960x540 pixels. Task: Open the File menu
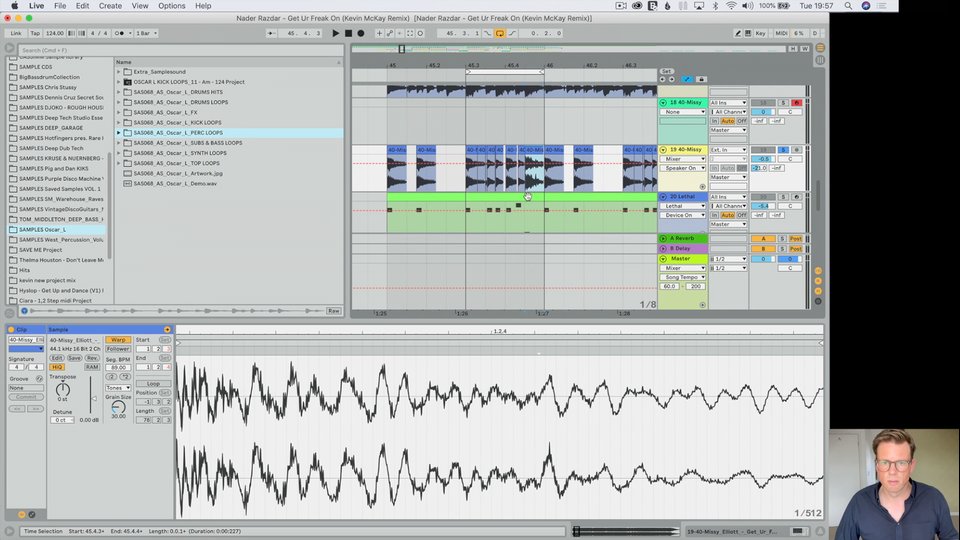click(60, 6)
